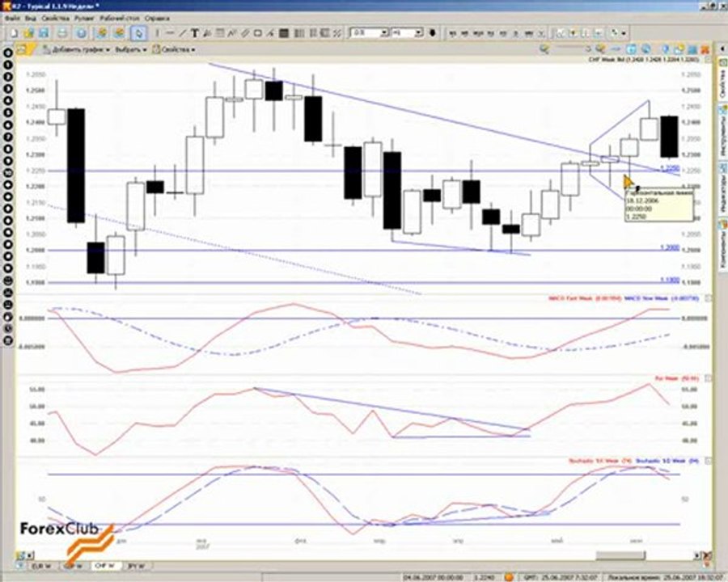Click the help question mark icon
The height and width of the screenshot is (582, 728).
tap(666, 48)
